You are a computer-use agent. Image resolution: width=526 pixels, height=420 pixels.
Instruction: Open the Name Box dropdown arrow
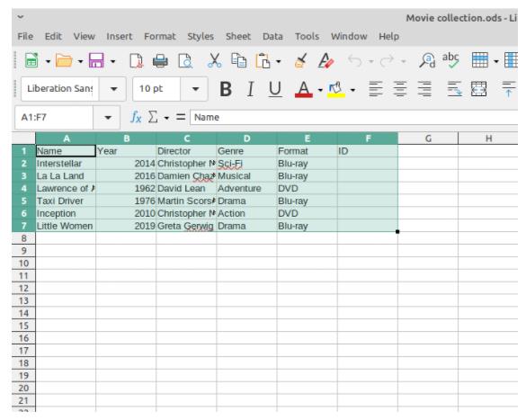click(x=107, y=118)
